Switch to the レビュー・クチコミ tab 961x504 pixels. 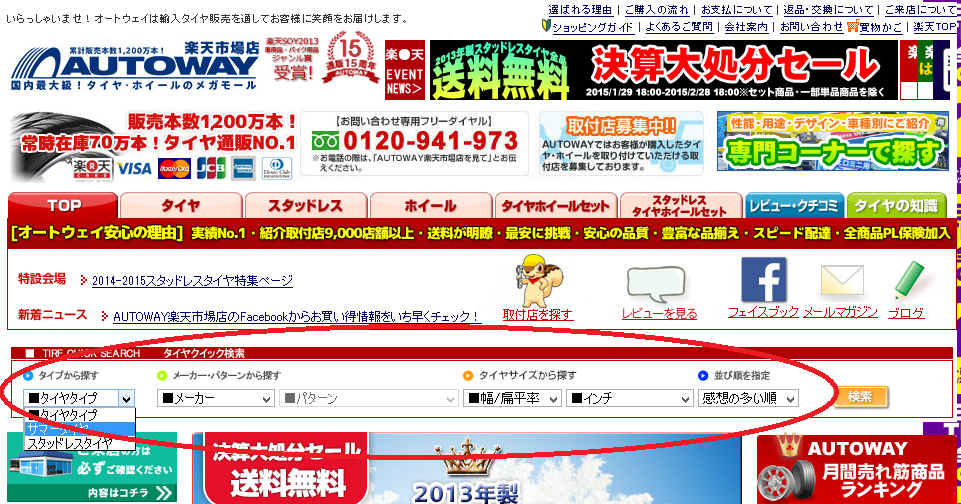[x=794, y=206]
